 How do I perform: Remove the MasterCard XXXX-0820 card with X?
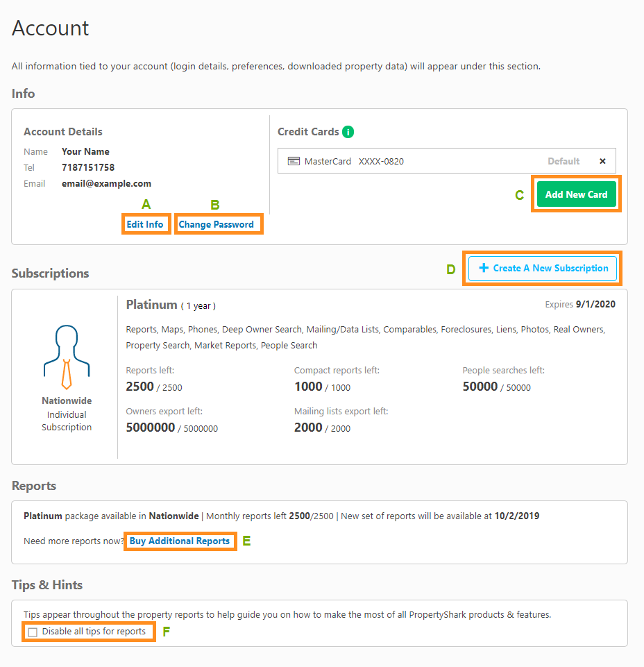pos(602,161)
